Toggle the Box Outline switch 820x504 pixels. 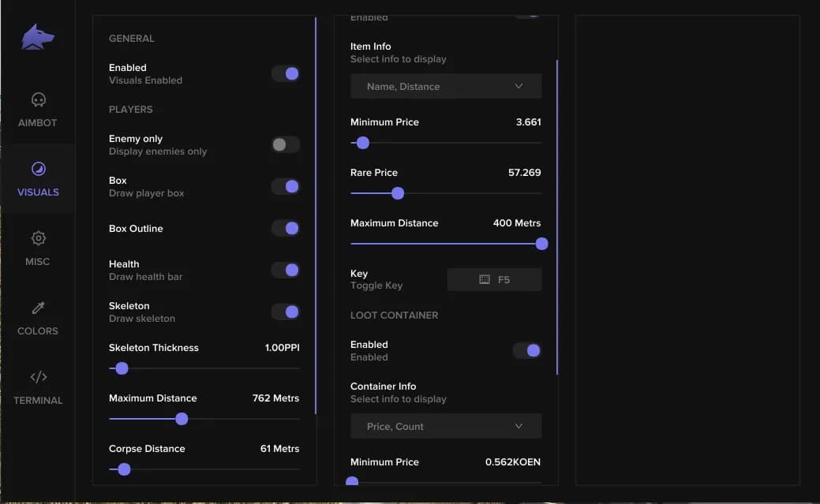click(x=286, y=229)
